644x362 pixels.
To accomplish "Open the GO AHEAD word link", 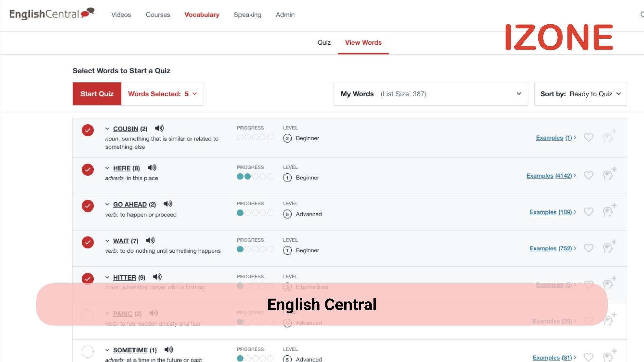I will click(x=130, y=204).
